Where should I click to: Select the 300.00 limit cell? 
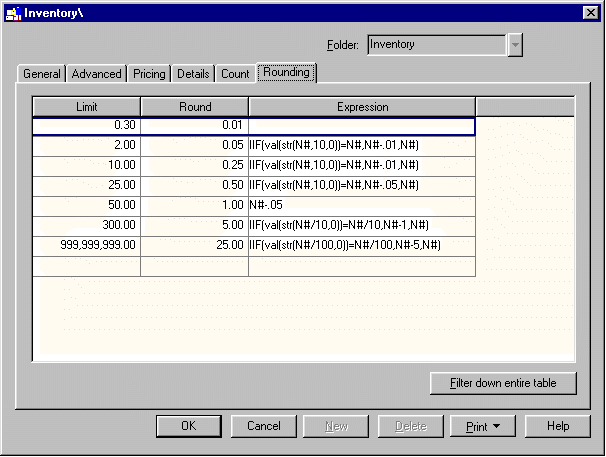pyautogui.click(x=87, y=226)
